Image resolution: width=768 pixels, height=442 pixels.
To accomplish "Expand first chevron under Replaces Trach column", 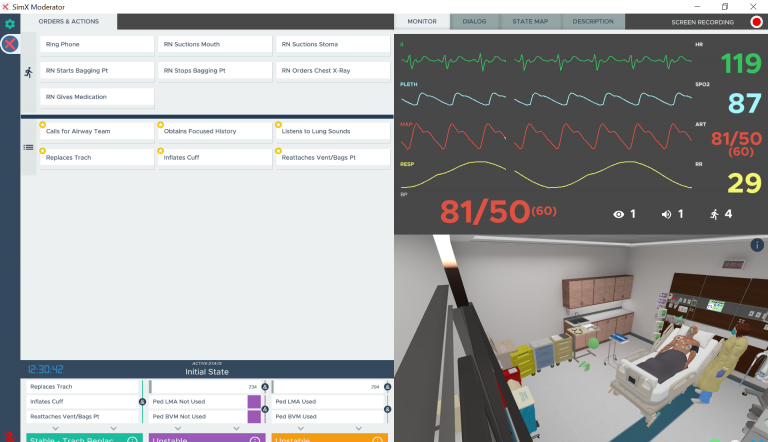I will (x=55, y=428).
